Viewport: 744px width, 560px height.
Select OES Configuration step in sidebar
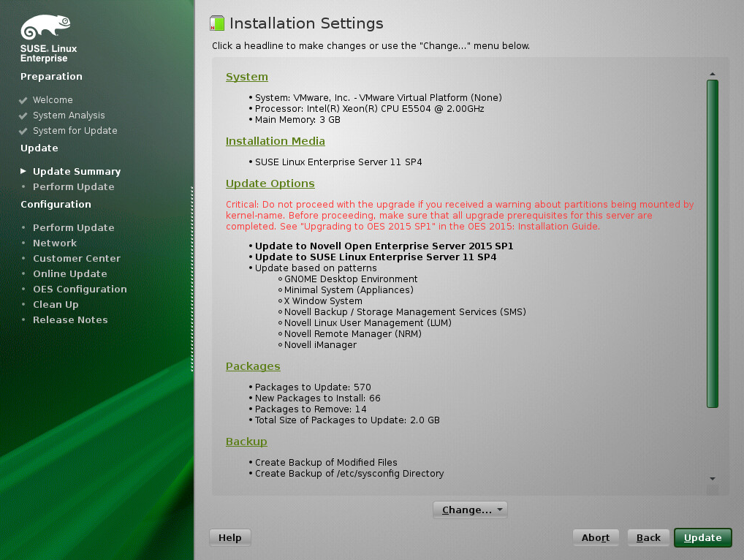point(80,289)
